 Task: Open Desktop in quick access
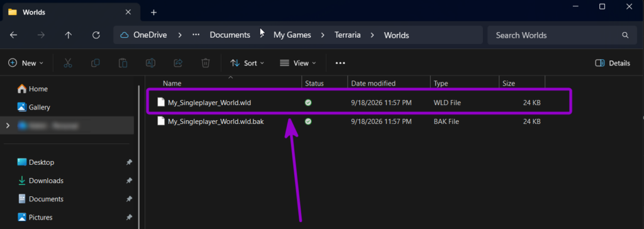[x=36, y=162]
